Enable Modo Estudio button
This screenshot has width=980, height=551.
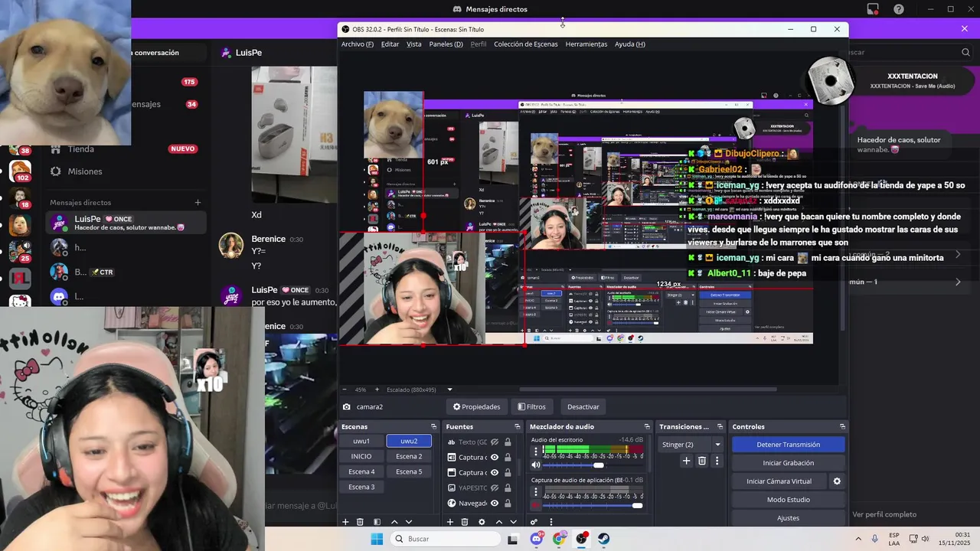[789, 500]
